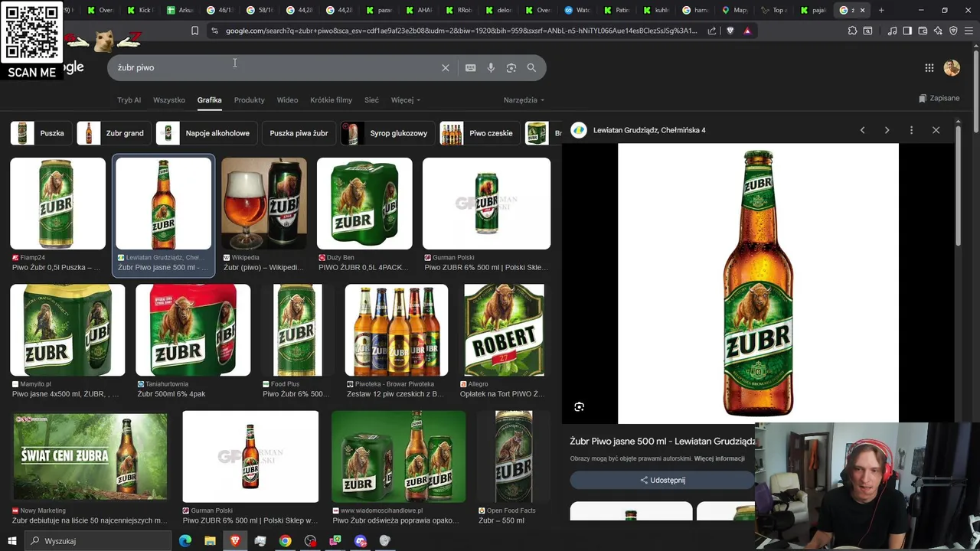Image resolution: width=980 pixels, height=551 pixels.
Task: Start voice search with the microphone icon
Action: pos(491,67)
